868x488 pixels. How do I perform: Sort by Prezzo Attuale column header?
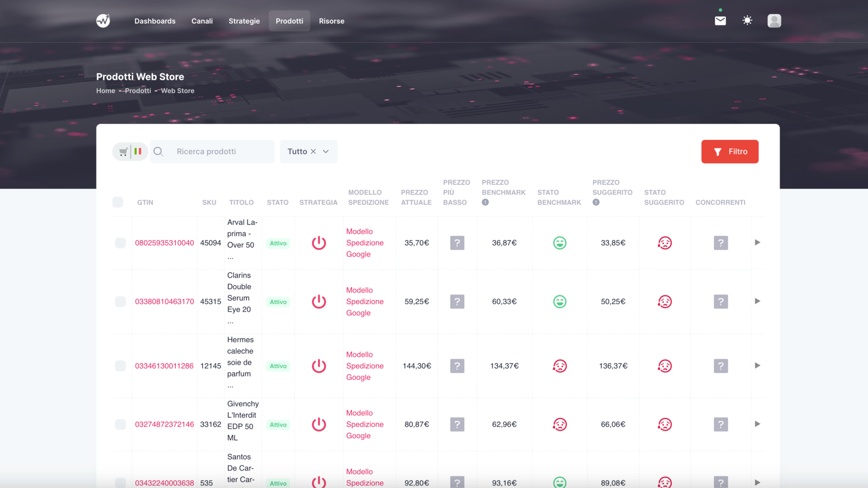(x=416, y=197)
